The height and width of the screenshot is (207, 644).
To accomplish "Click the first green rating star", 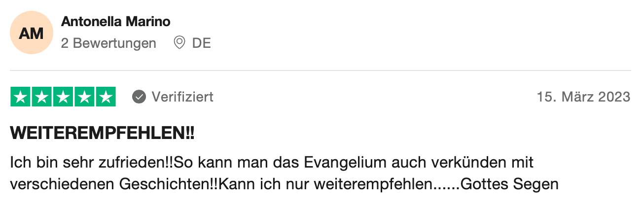I will [20, 97].
